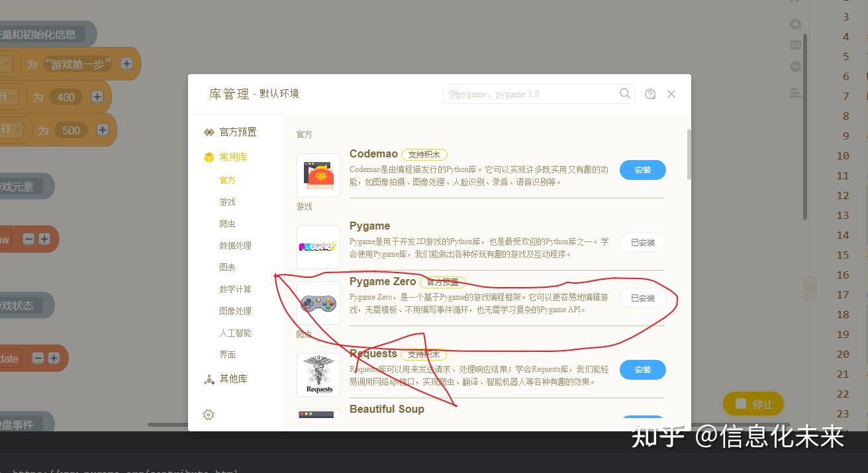The image size is (868, 473).
Task: Click the 官方预置 diamond icon
Action: tap(209, 131)
